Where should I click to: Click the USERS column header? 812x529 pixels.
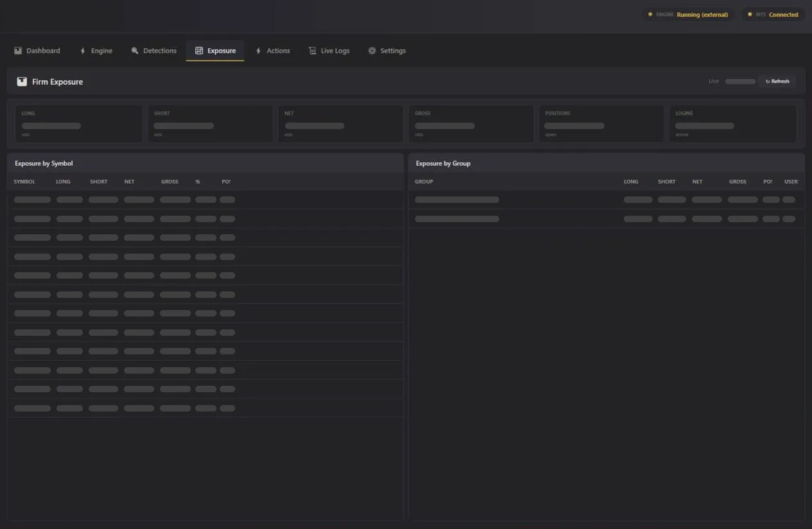[791, 182]
